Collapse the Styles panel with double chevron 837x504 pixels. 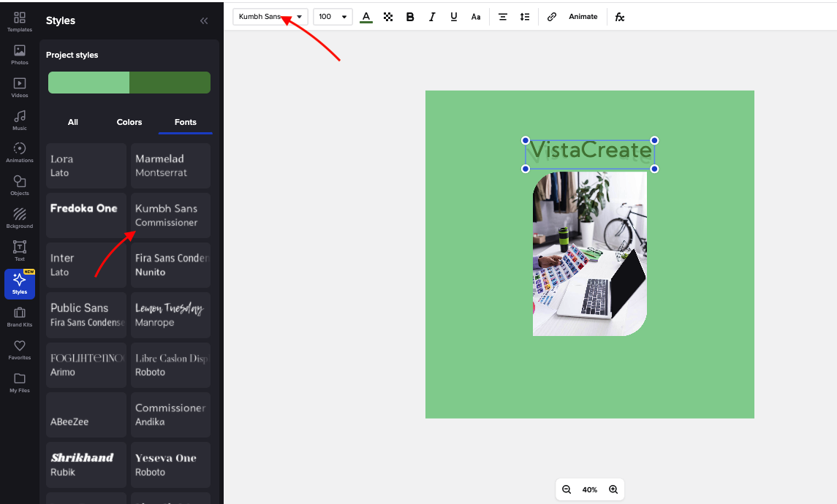[x=204, y=20]
